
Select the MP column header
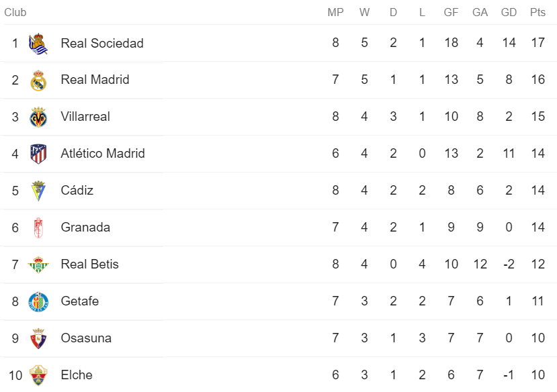point(335,12)
